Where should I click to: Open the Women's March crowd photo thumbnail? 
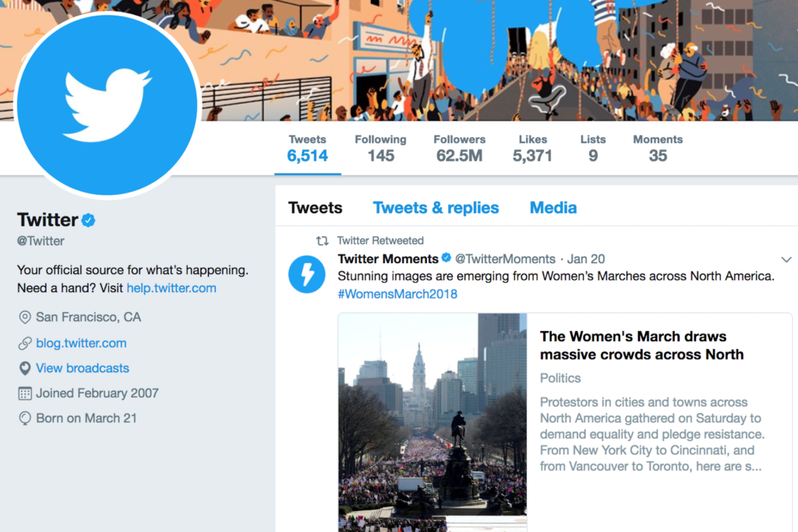[x=433, y=423]
